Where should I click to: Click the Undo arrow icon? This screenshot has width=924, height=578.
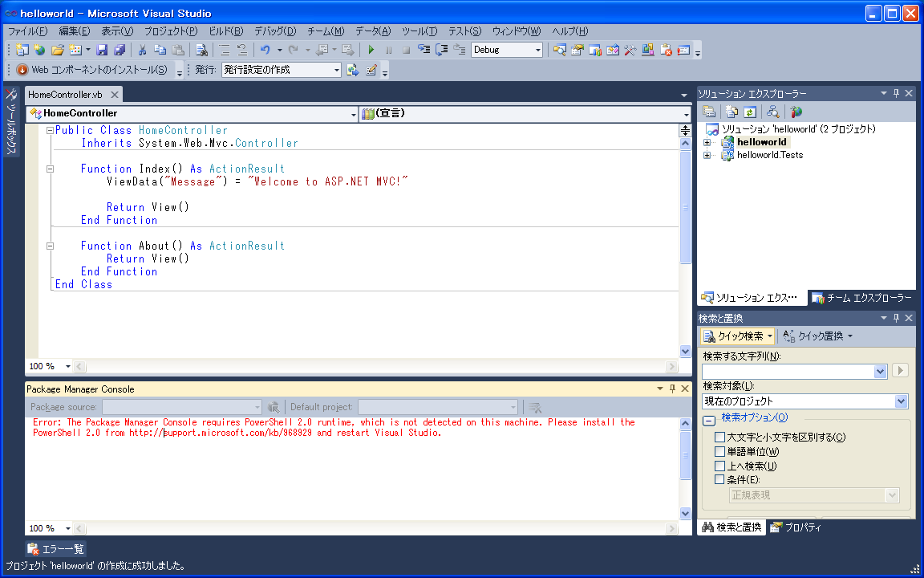coord(265,50)
